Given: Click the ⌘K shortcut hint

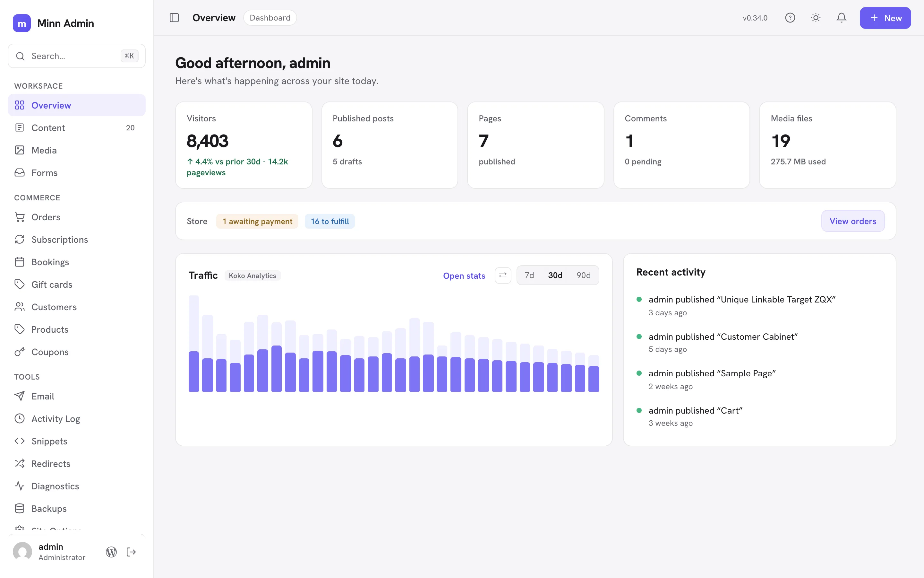Looking at the screenshot, I should (x=129, y=56).
